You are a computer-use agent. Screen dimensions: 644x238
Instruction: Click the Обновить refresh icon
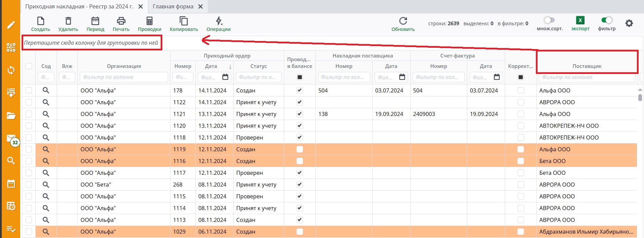[403, 21]
